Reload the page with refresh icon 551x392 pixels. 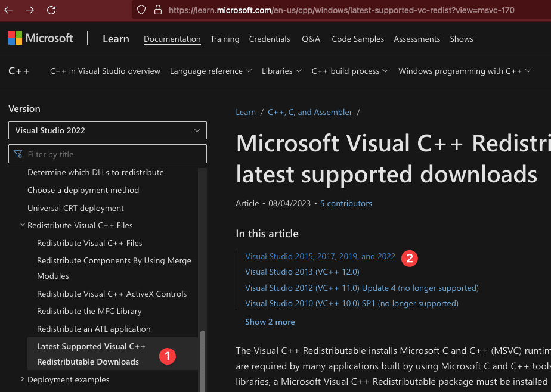(x=51, y=10)
